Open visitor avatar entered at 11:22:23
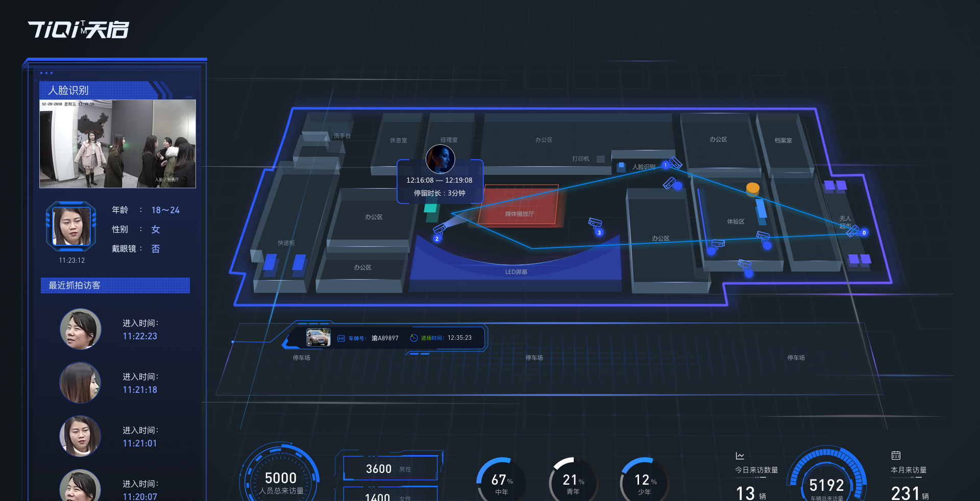Image resolution: width=980 pixels, height=501 pixels. pos(80,329)
